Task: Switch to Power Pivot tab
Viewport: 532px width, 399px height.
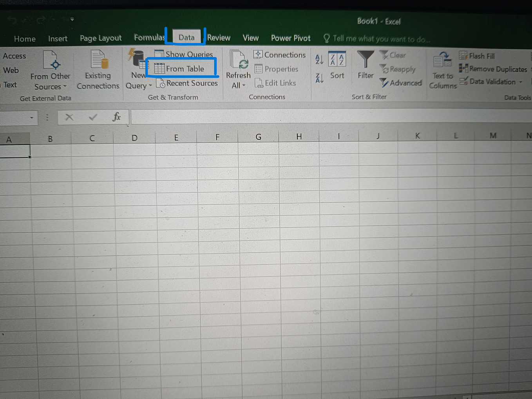Action: click(x=290, y=38)
